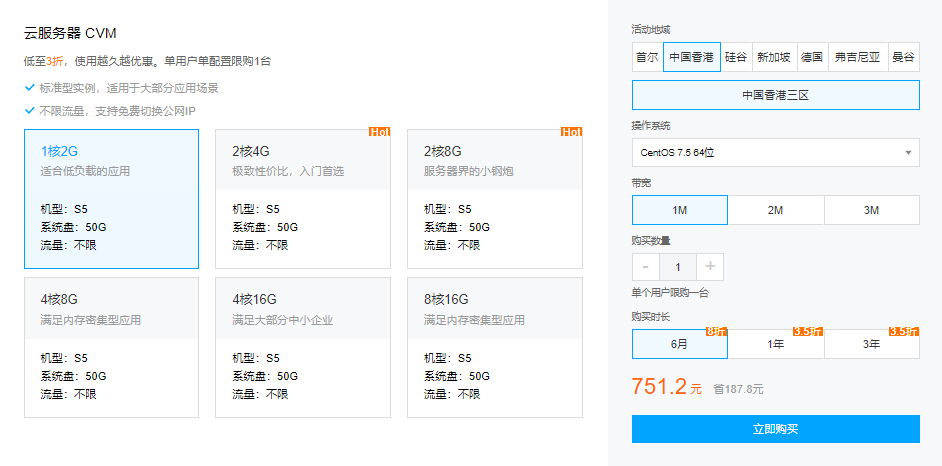Screen dimensions: 942x466
Task: Click the 满足大部分中小企业 description
Action: point(282,320)
